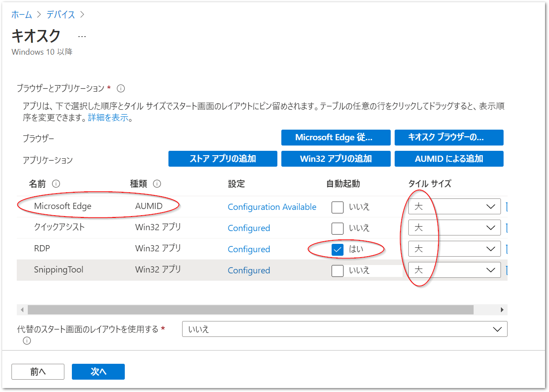This screenshot has width=549, height=392.
Task: Open Configuration Available for Microsoft Edge
Action: click(x=272, y=206)
